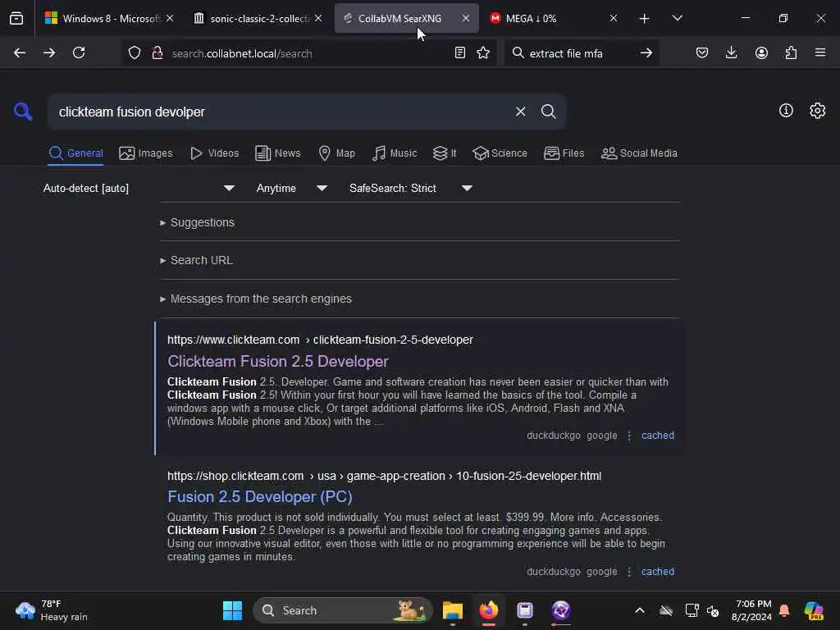Select the Science search category
This screenshot has height=630, width=840.
[x=500, y=153]
